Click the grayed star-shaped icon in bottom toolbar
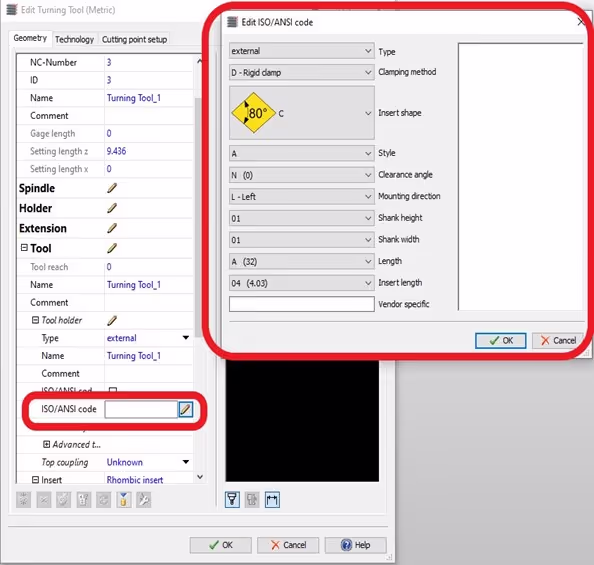 coord(23,500)
